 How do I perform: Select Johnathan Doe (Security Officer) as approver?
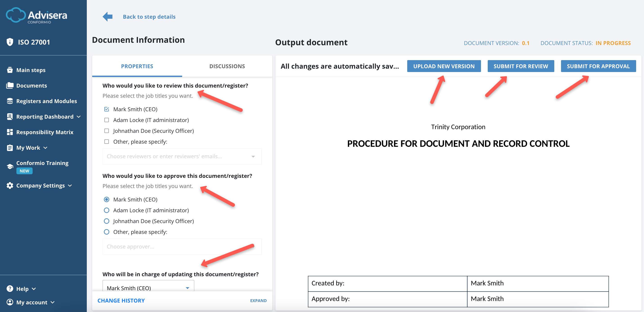click(107, 221)
